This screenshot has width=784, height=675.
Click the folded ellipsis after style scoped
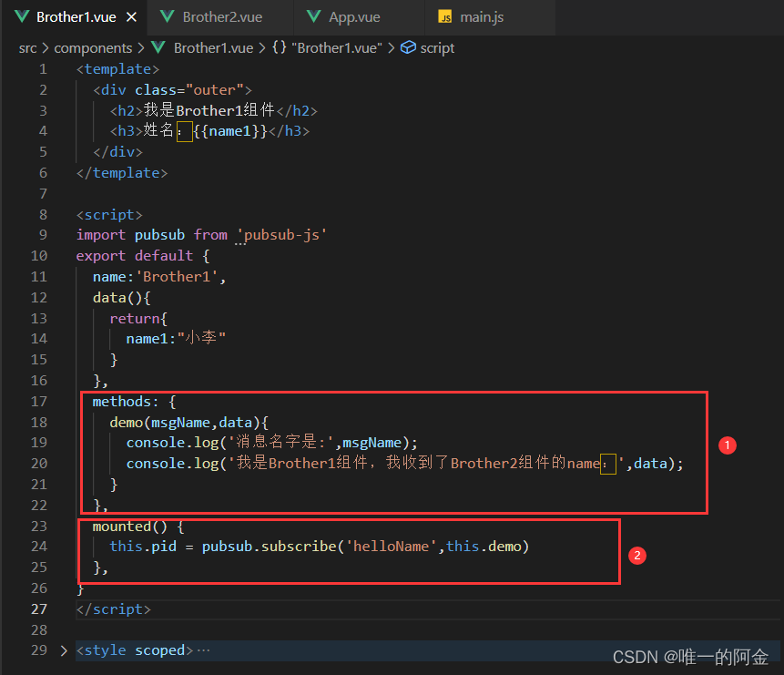tap(203, 650)
